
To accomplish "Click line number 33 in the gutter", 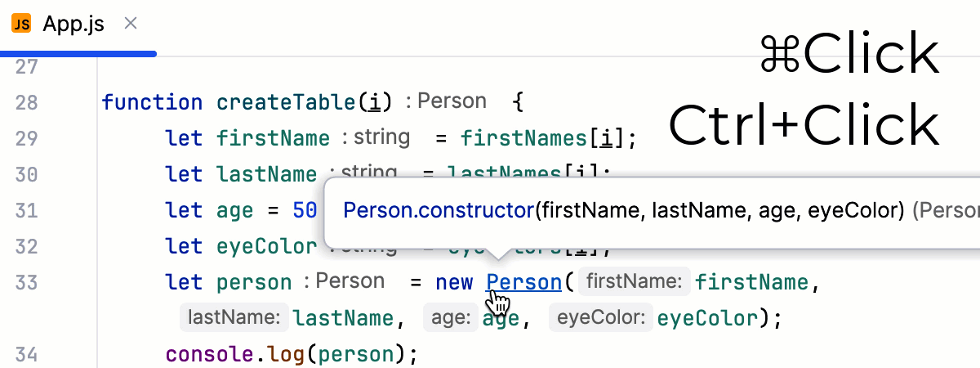I will click(27, 282).
